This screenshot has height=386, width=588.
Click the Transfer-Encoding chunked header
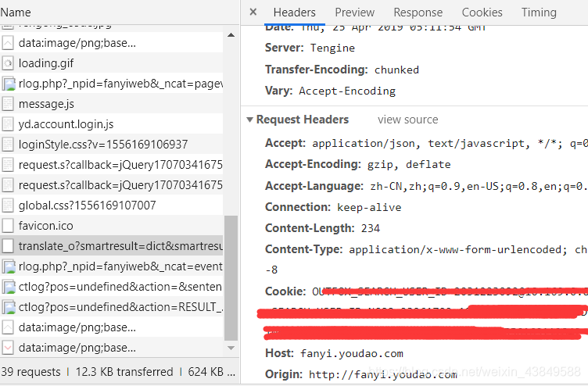(x=342, y=70)
